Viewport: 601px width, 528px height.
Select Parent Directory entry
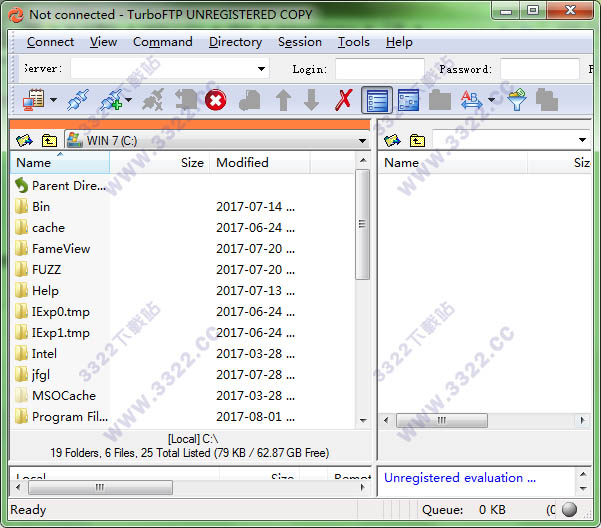pyautogui.click(x=61, y=186)
